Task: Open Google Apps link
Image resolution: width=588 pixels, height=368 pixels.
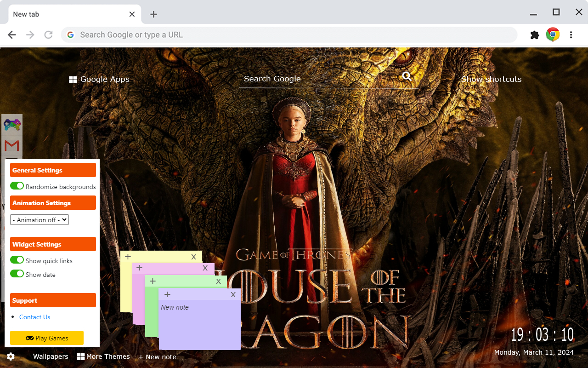Action: [99, 79]
